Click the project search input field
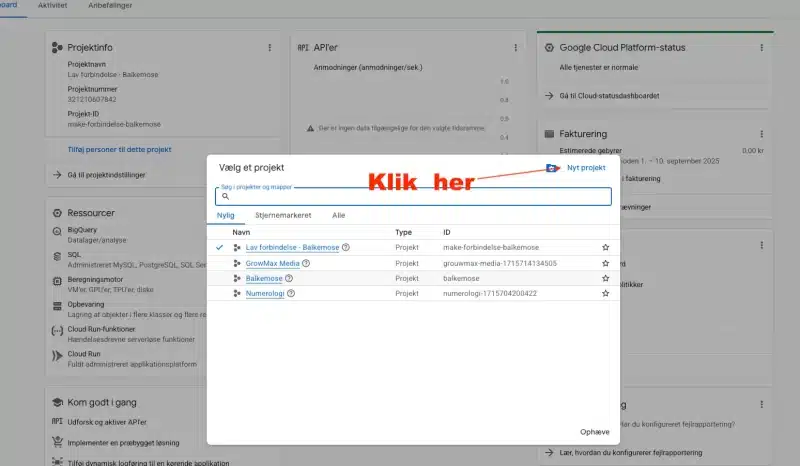Viewport: 800px width, 466px height. coord(420,197)
